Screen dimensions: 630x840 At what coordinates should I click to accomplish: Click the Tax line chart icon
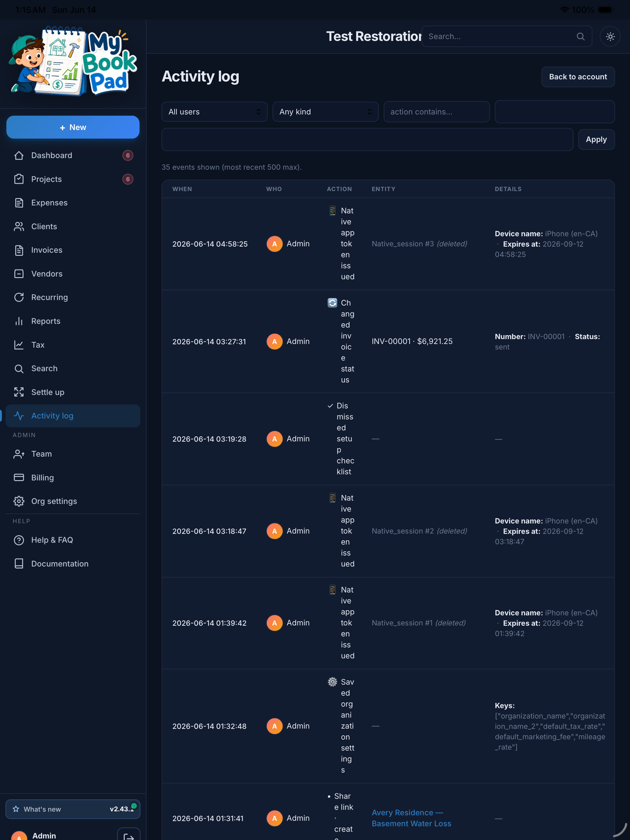point(19,345)
